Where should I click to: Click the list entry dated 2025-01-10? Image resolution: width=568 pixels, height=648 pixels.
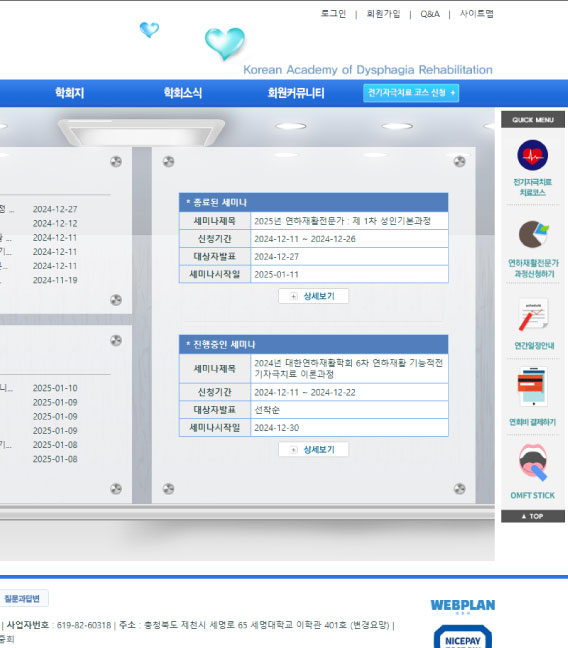(x=55, y=388)
